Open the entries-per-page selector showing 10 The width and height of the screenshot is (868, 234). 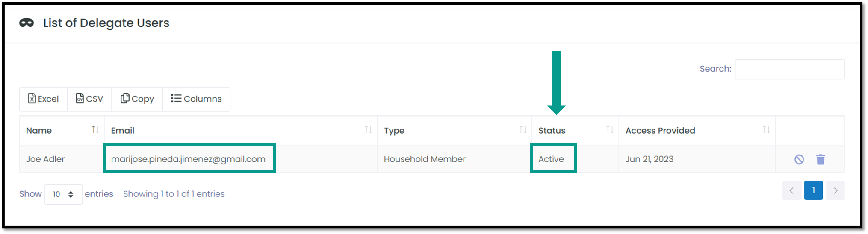click(x=63, y=194)
